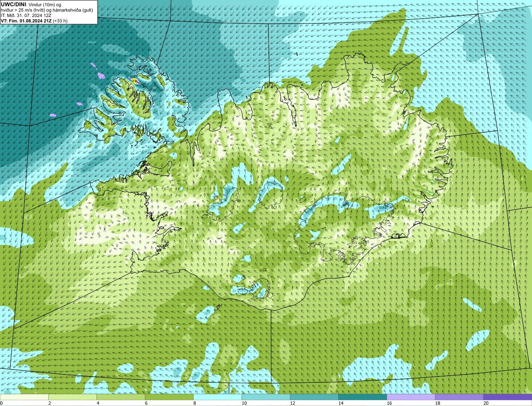Click the legend scale label '18'

tap(437, 403)
